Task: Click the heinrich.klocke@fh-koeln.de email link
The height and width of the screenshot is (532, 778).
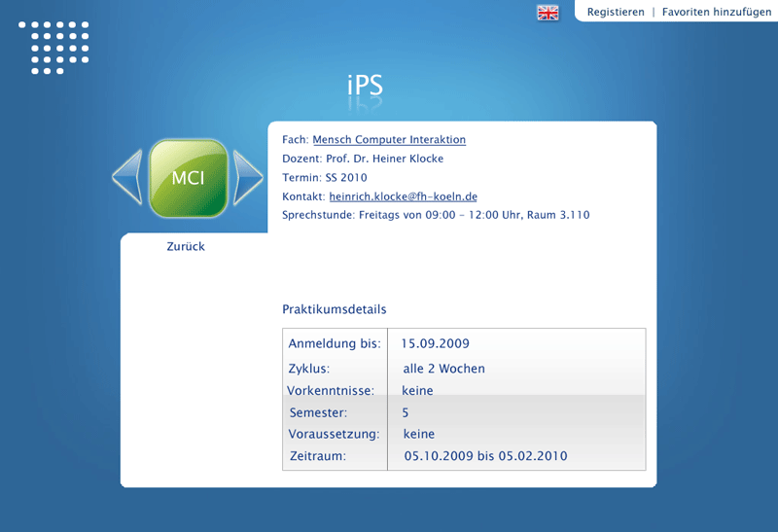Action: click(x=403, y=196)
